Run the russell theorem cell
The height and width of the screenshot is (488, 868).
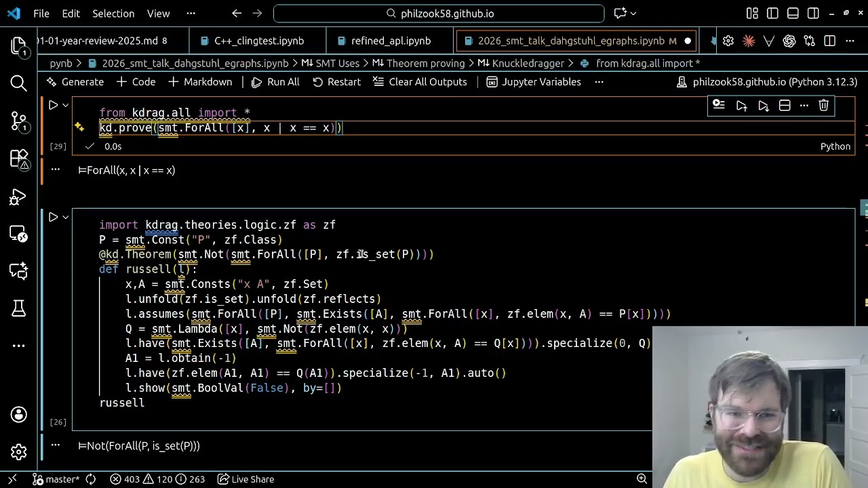pos(53,217)
